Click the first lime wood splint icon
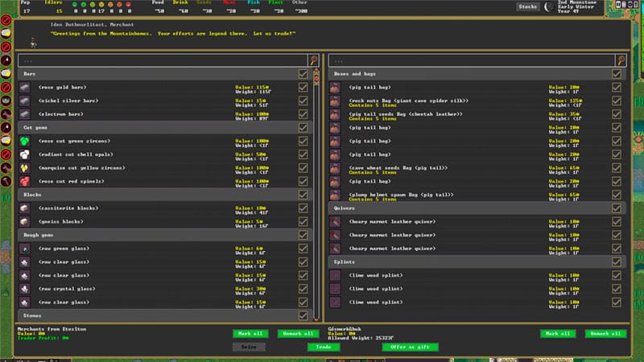This screenshot has width=644, height=362. point(335,275)
